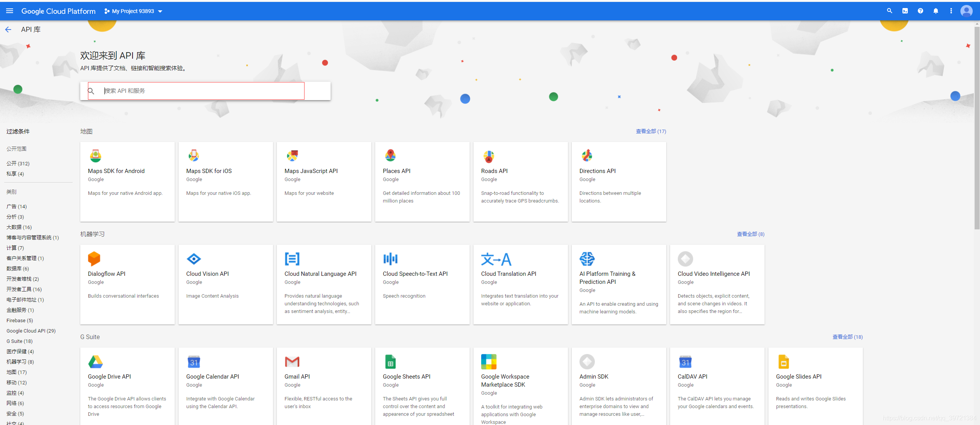Click the Google Drive API triangle icon
The height and width of the screenshot is (425, 980).
point(96,362)
